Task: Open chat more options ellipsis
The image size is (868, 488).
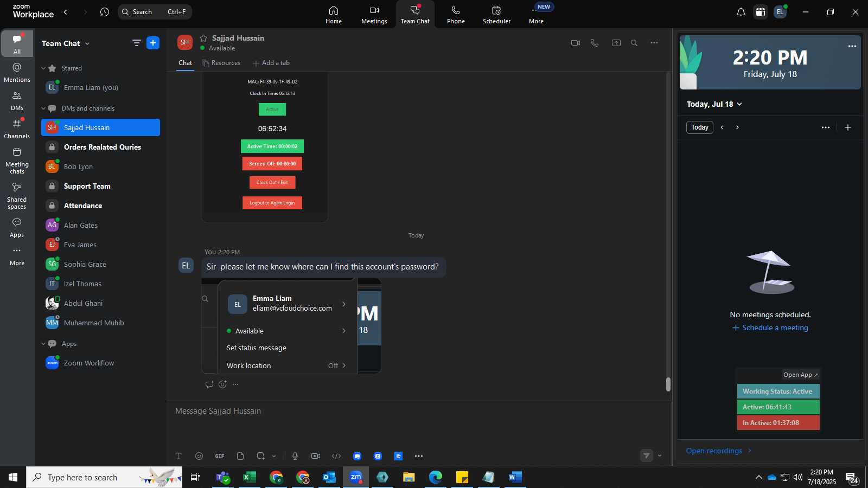Action: point(654,43)
